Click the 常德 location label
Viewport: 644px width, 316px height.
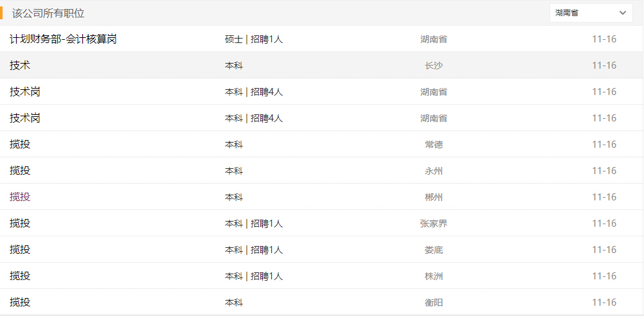pos(434,145)
